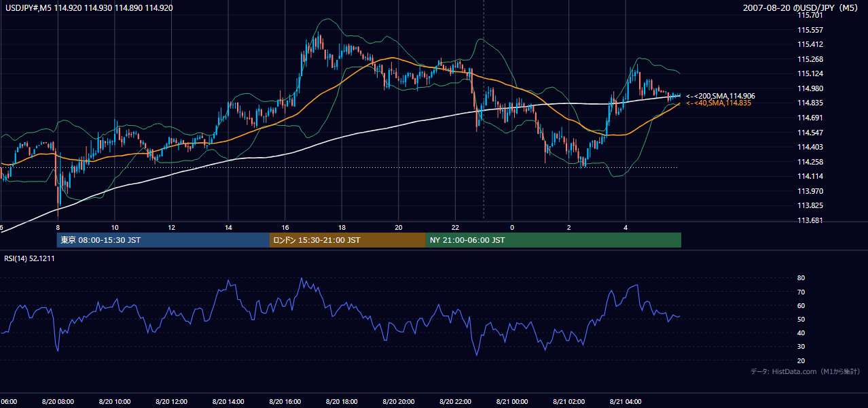
Task: Click the 2007-08-20 USD/JPY (M5) chart title
Action: [x=801, y=8]
